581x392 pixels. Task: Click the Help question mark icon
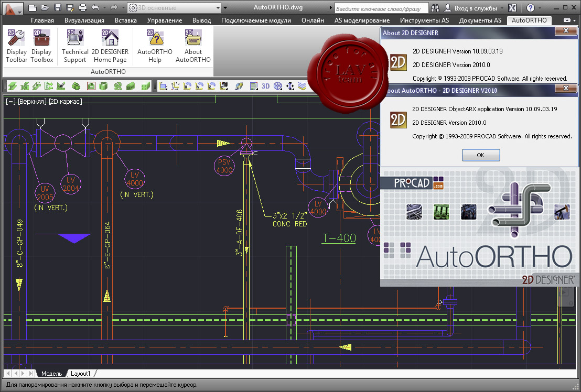(531, 8)
